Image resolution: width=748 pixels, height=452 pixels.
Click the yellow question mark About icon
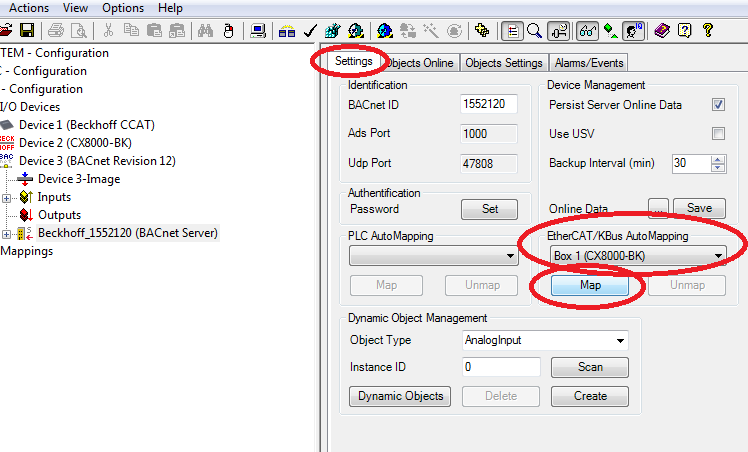pyautogui.click(x=708, y=31)
